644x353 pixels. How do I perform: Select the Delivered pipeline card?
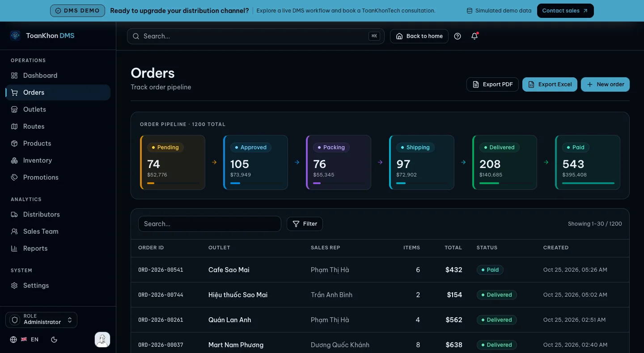coord(504,162)
